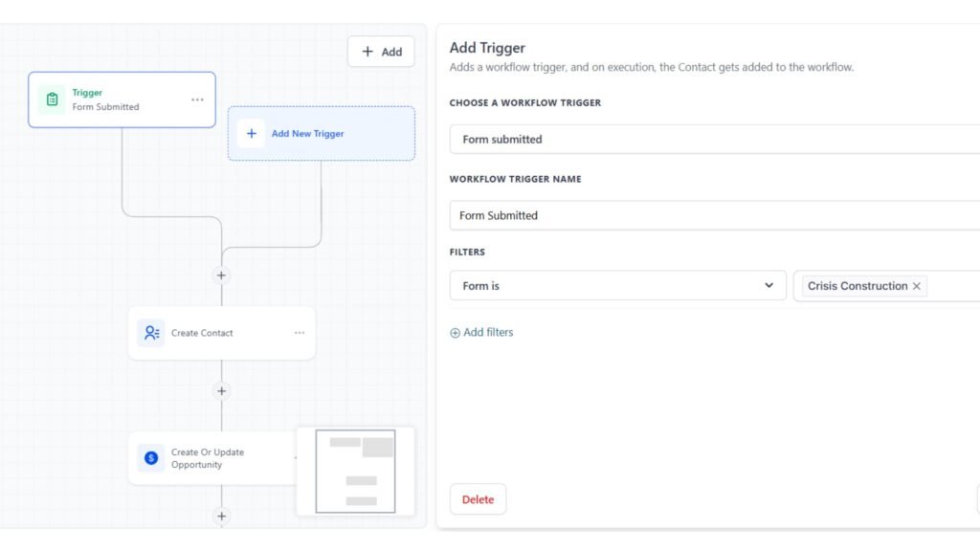Click the dollar icon on Create Or Update Opportunity

click(x=150, y=458)
